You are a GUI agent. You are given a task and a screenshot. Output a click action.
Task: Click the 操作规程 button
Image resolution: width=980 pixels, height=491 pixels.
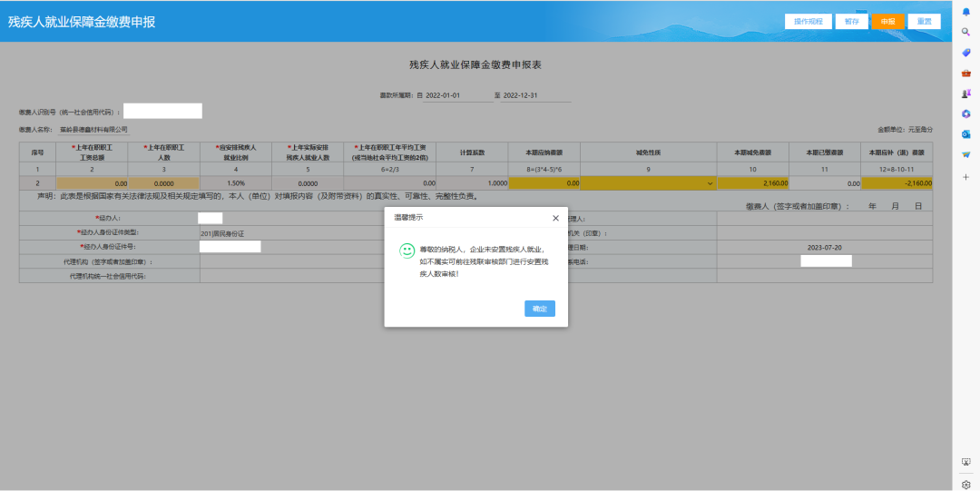click(x=808, y=22)
